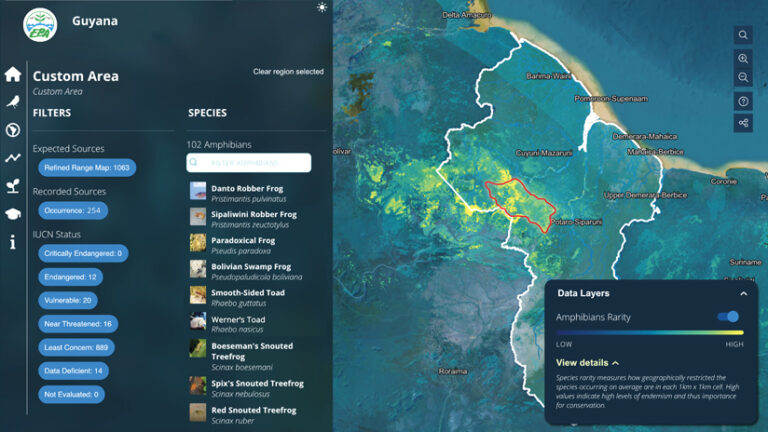
Task: Select Occurrence: 254 filter
Action: (72, 211)
